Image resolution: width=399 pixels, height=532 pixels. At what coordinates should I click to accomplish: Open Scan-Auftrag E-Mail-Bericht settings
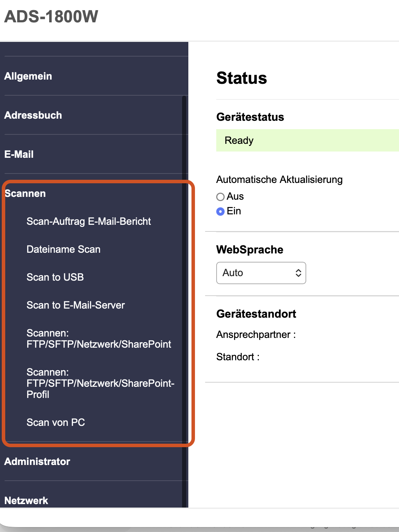click(x=89, y=221)
